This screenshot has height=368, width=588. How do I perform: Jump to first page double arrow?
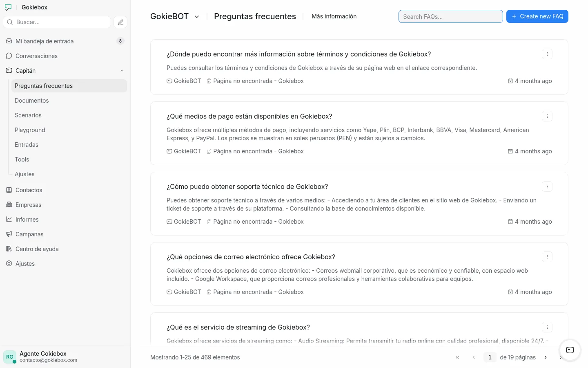[x=457, y=357]
